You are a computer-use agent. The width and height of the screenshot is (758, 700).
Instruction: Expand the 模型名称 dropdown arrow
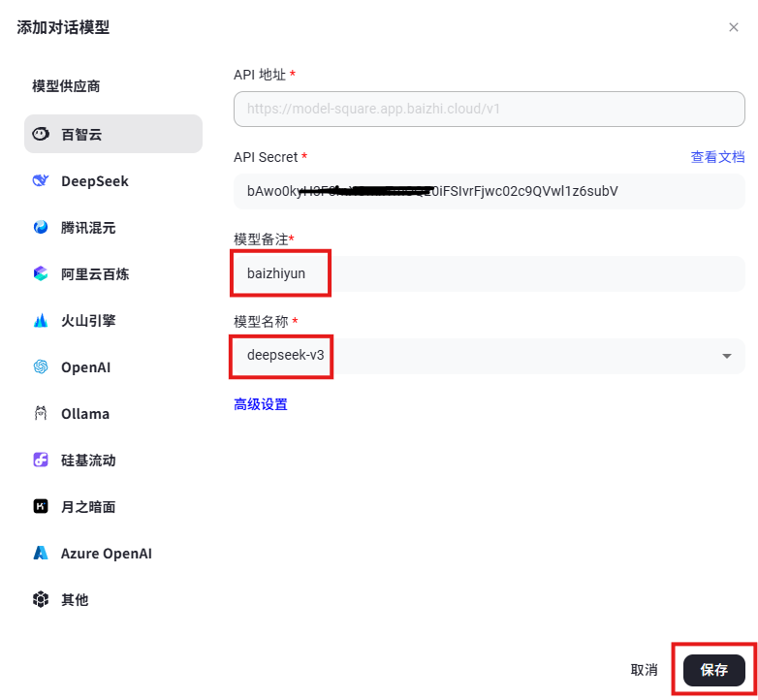pos(726,356)
